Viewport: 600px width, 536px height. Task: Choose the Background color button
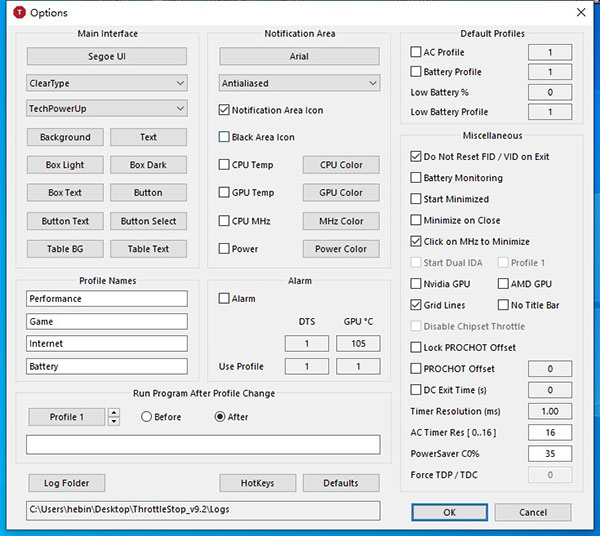pos(65,137)
